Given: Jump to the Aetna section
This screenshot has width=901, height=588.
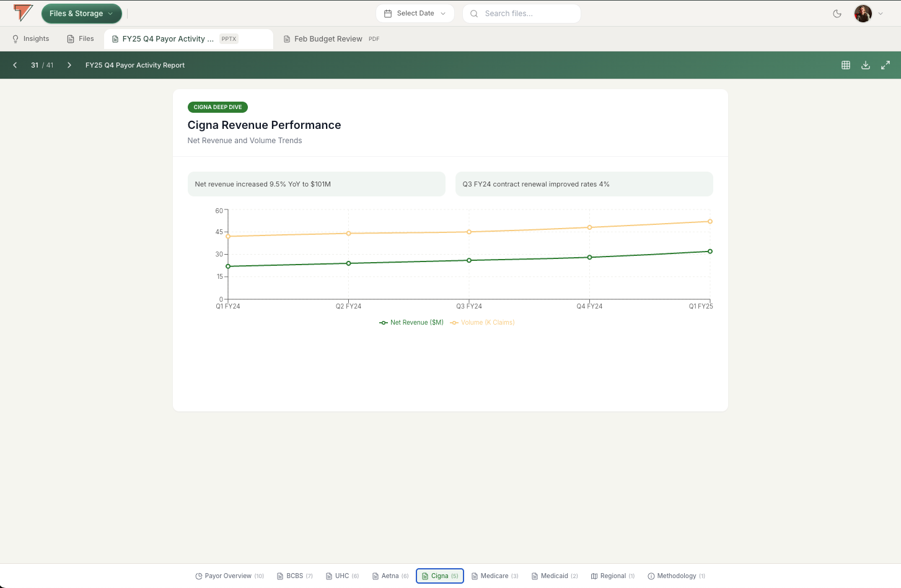Looking at the screenshot, I should coord(390,576).
